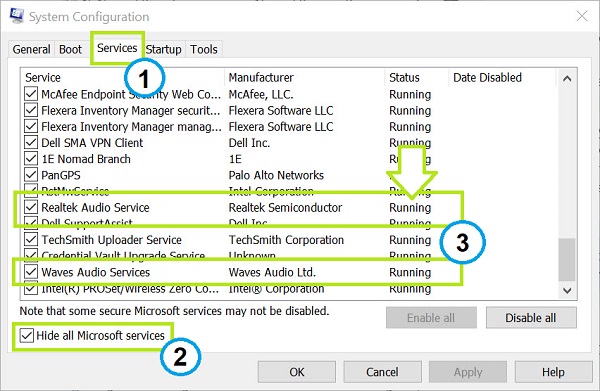Click Running status of the McAfee service
Image resolution: width=600 pixels, height=391 pixels.
tap(410, 94)
